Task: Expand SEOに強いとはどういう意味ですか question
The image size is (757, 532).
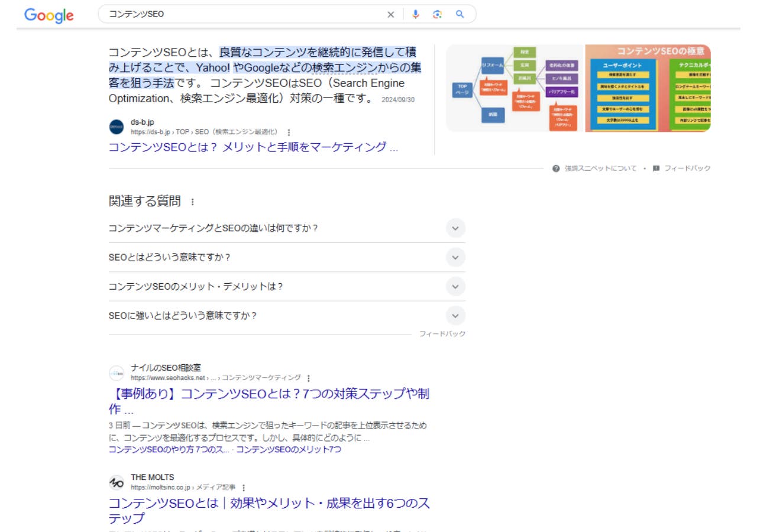Action: tap(287, 316)
